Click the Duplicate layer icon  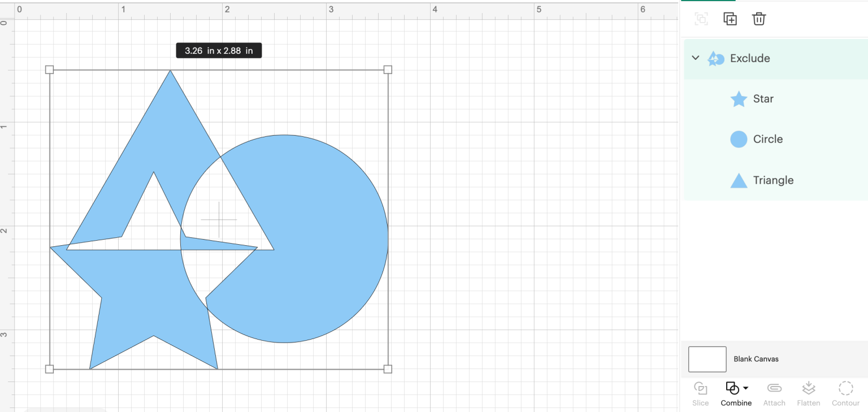(x=730, y=19)
